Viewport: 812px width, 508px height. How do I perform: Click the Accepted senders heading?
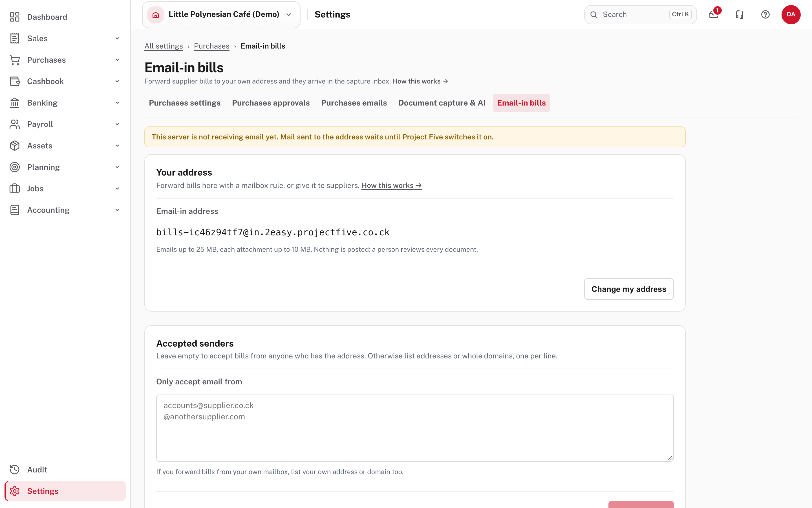point(195,343)
